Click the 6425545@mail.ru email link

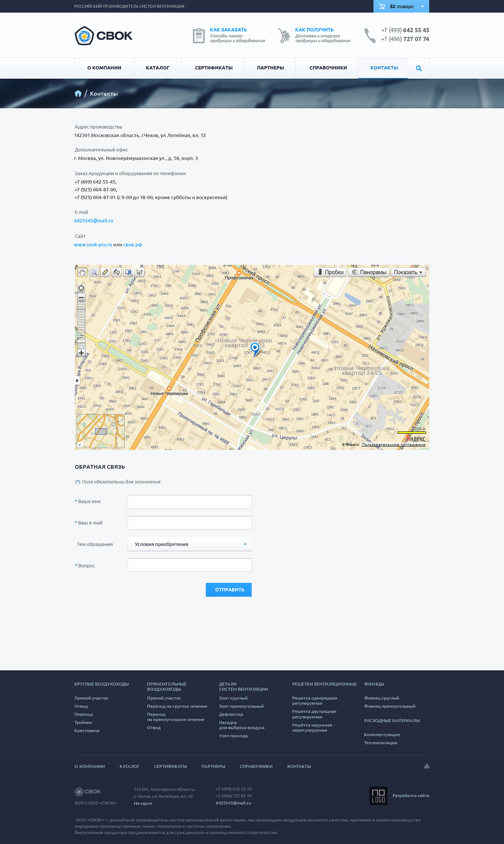94,221
